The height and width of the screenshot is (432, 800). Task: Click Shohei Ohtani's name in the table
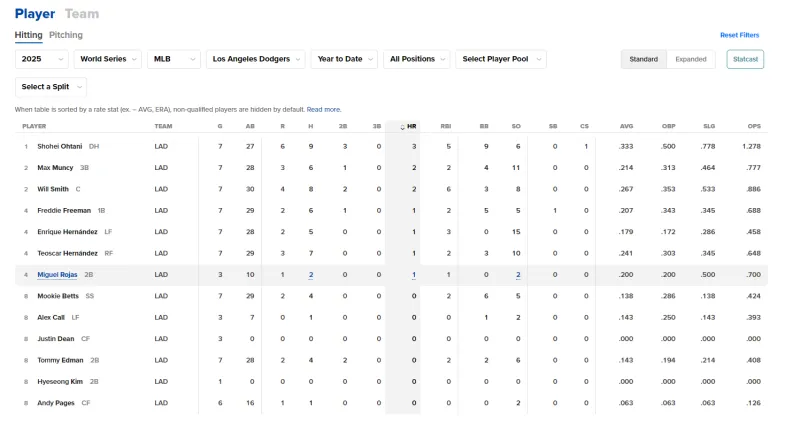[61, 146]
